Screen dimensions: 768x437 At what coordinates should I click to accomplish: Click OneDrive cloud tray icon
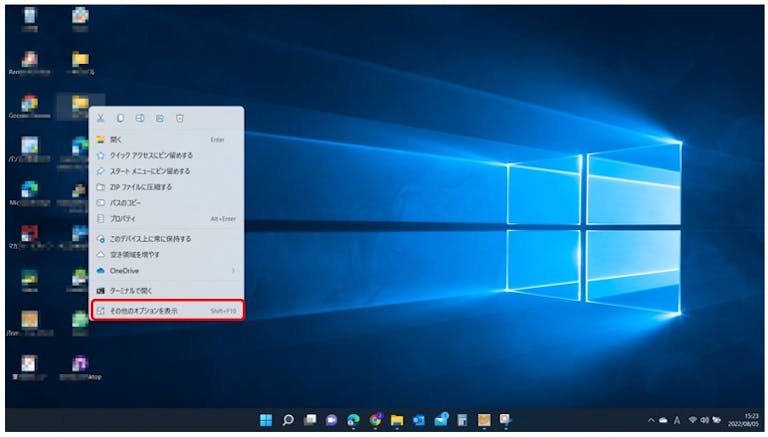pos(663,420)
